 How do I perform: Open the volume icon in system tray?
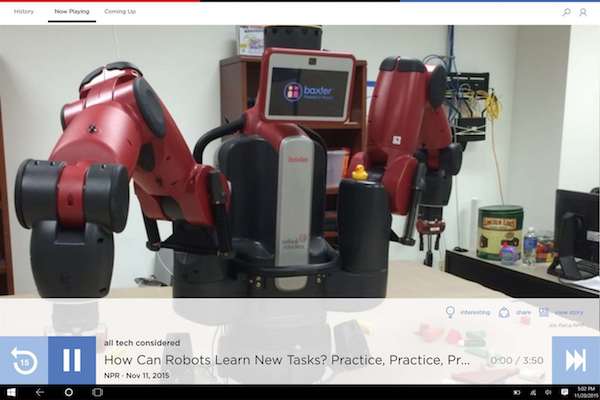(548, 392)
